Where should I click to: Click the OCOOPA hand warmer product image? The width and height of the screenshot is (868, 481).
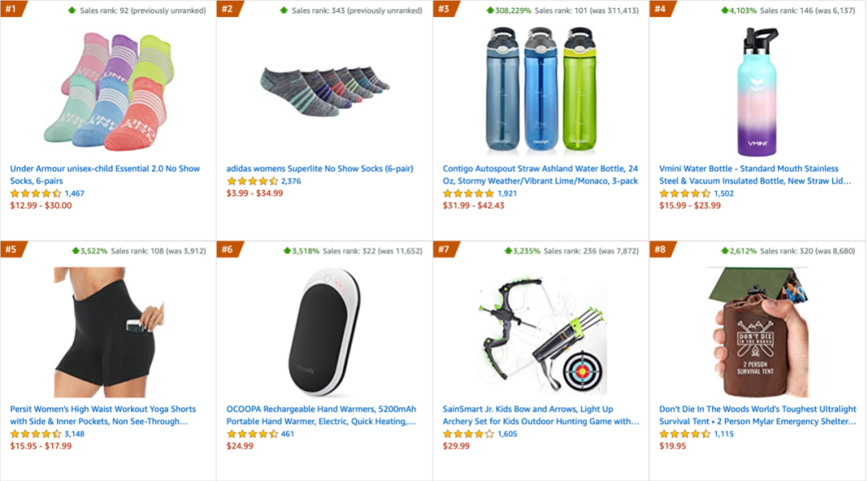coord(325,332)
